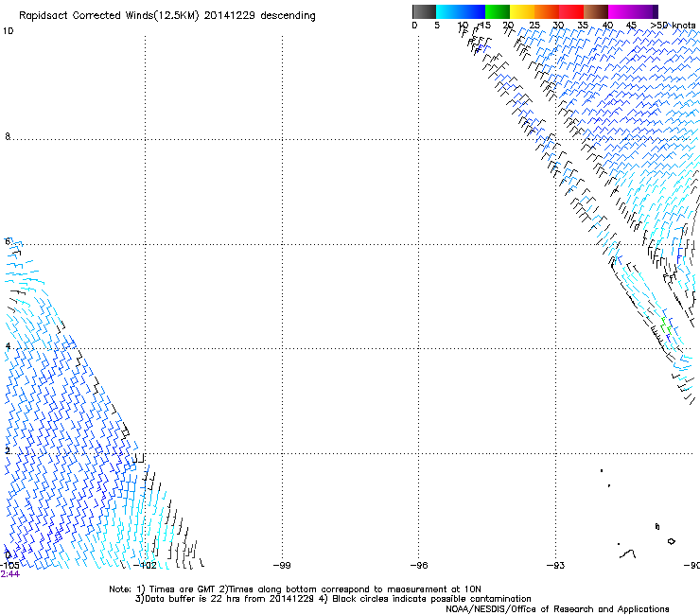Click the magenta 40–45 knots color segment
This screenshot has width=700, height=615.
[621, 11]
